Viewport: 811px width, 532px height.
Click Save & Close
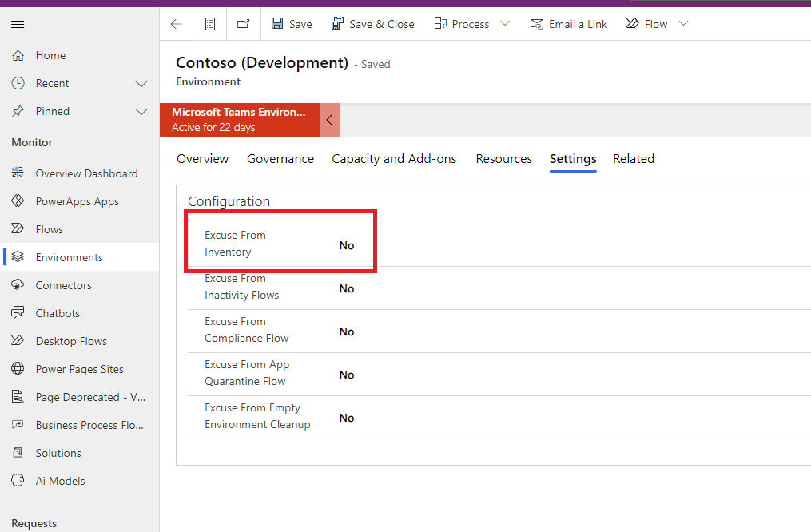click(372, 24)
